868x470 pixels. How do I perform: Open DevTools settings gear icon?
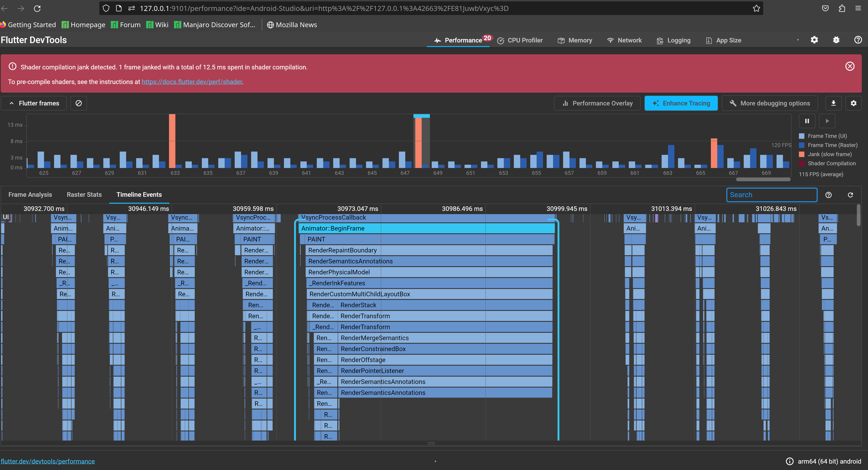[814, 40]
